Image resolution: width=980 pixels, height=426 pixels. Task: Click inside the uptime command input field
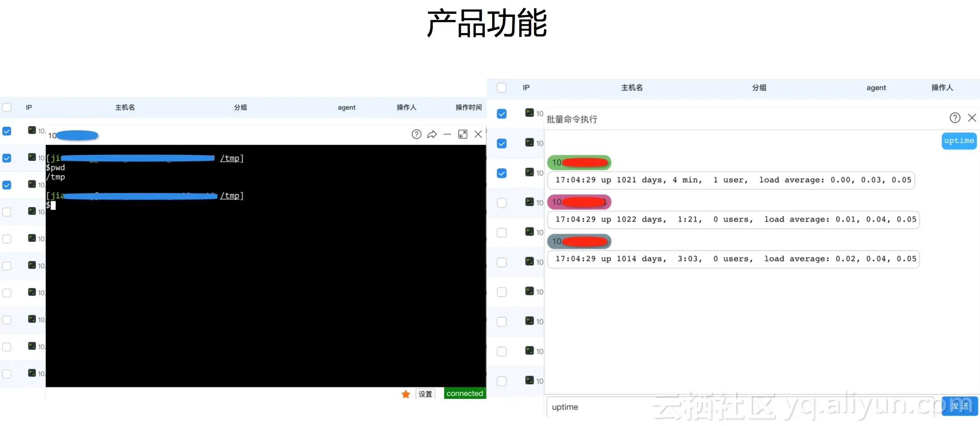(622, 406)
